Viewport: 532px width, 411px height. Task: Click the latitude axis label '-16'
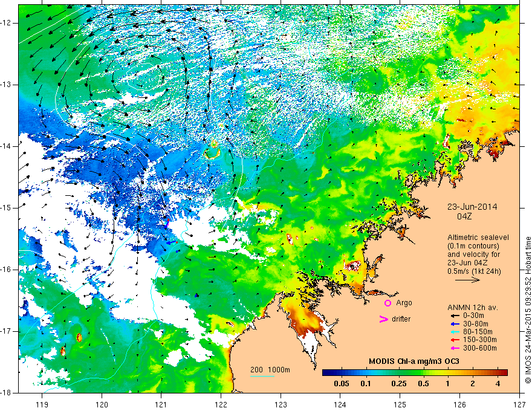point(6,270)
